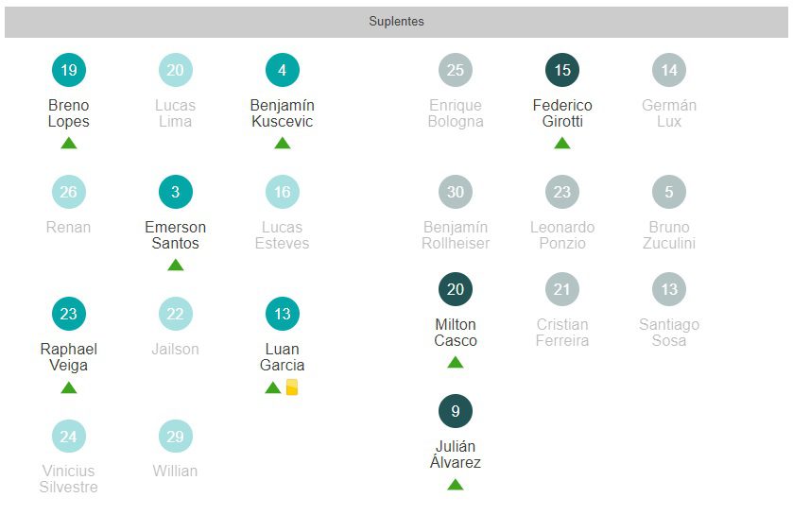Screen dimensions: 793x532
Task: Click the yellow card icon under Luan Garcia
Action: pos(292,387)
